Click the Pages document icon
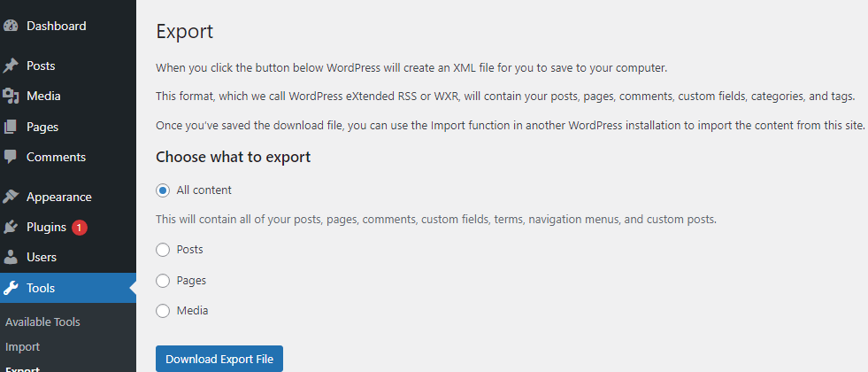 tap(11, 127)
